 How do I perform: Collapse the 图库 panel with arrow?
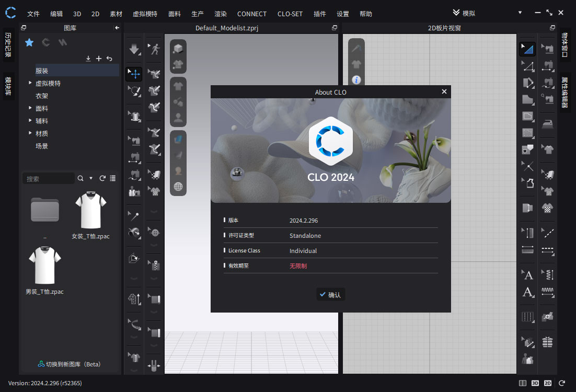[x=117, y=28]
